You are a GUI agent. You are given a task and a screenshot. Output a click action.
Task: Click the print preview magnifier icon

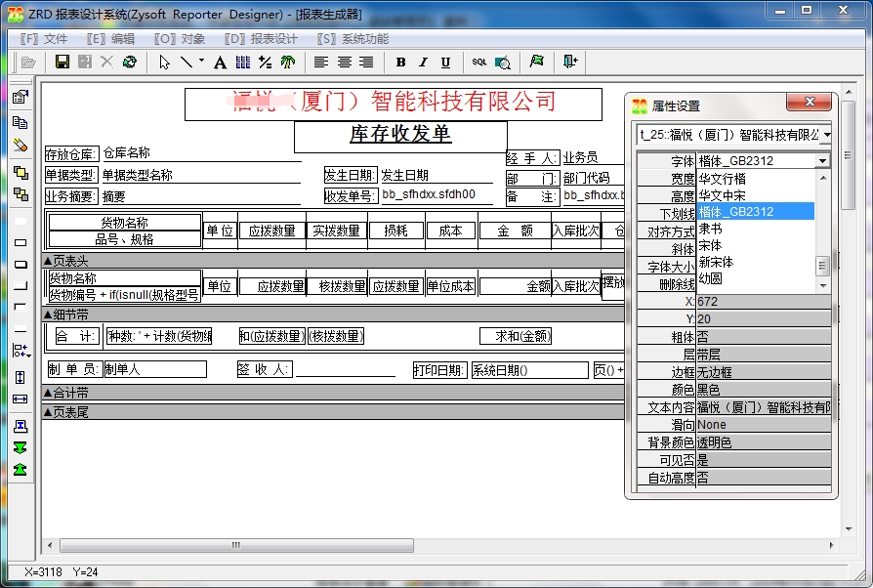click(503, 63)
